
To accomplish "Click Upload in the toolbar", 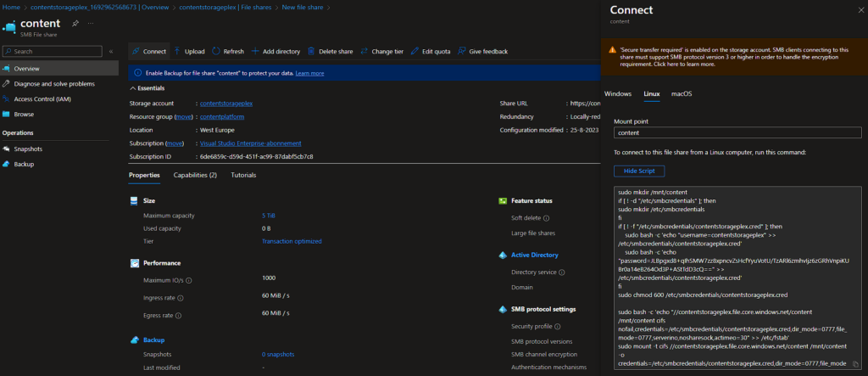I will tap(189, 51).
